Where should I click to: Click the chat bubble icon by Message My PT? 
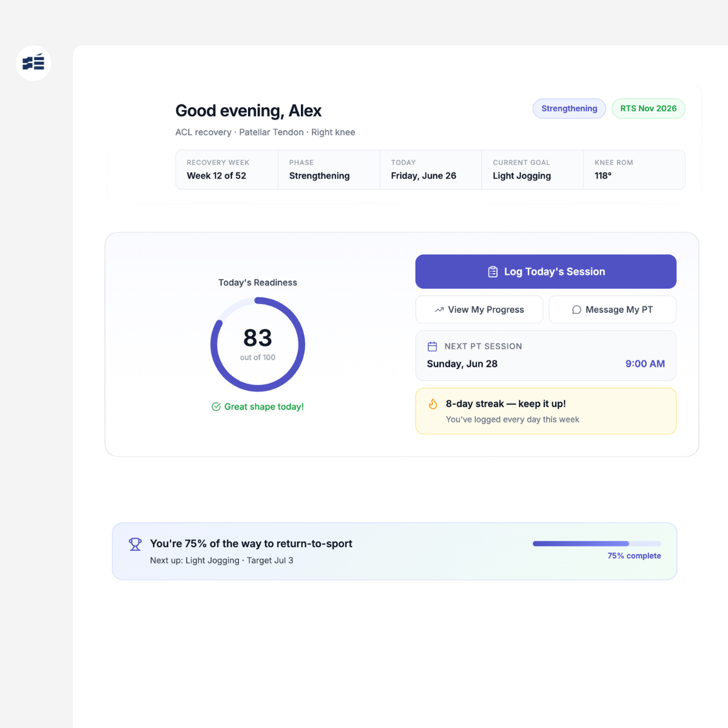576,309
